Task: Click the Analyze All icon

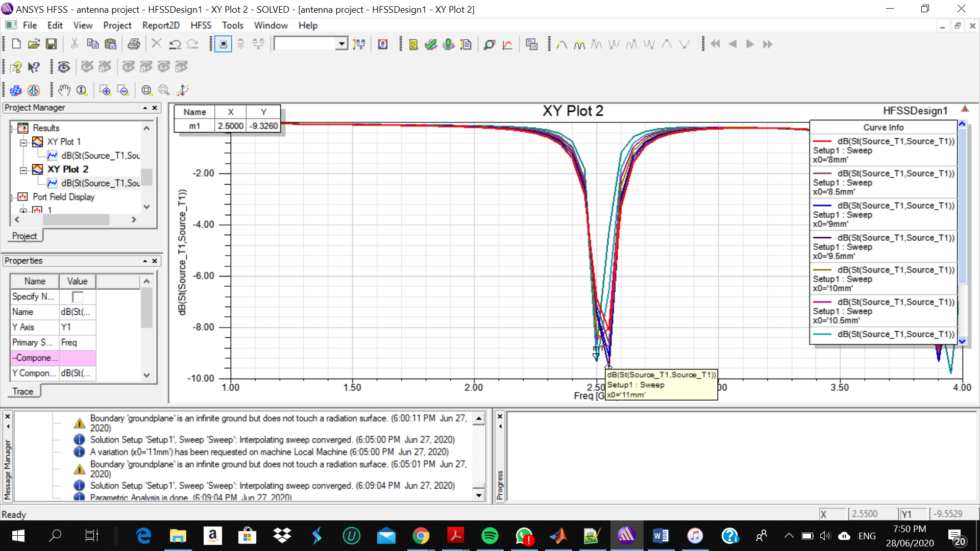Action: click(448, 44)
